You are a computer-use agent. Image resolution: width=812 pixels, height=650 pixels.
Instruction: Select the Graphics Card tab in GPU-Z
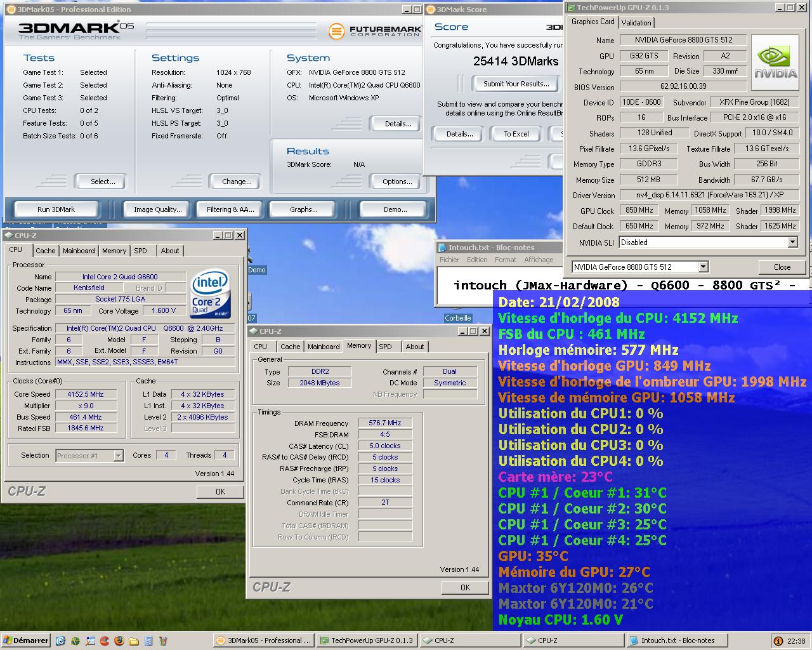click(593, 22)
